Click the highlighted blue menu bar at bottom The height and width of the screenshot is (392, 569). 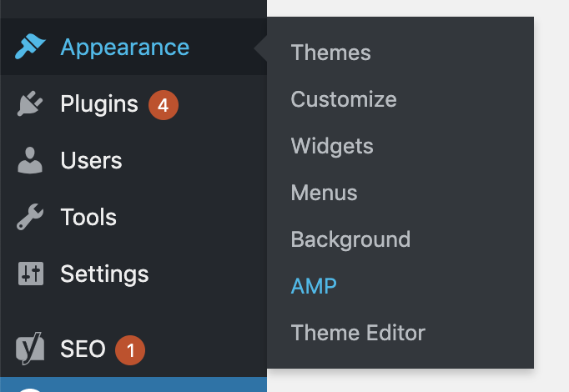point(133,384)
